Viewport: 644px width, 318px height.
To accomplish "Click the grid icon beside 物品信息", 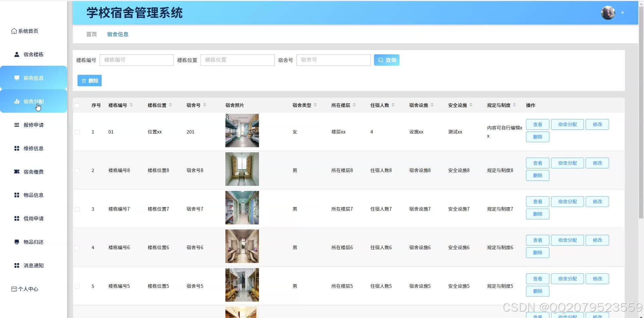I will (x=17, y=195).
